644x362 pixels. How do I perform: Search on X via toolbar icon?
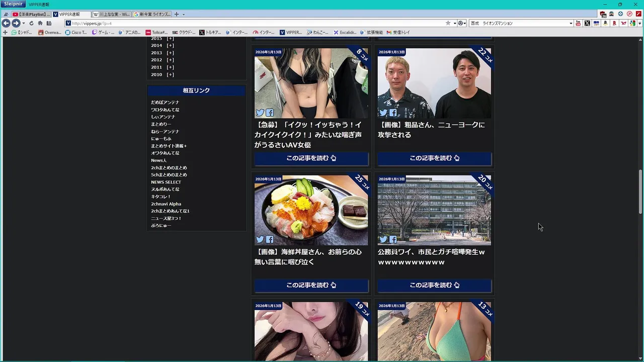587,23
